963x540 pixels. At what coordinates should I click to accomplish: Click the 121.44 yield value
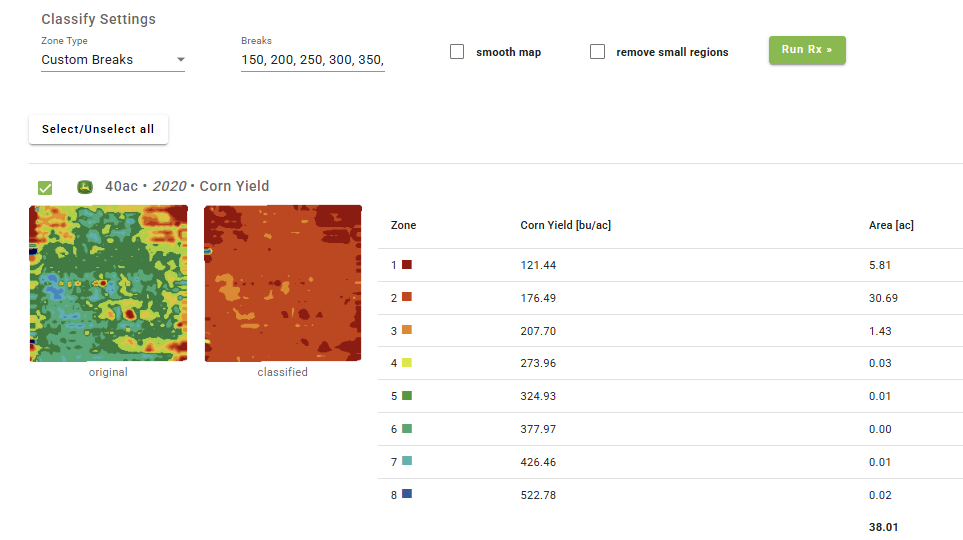tap(538, 265)
